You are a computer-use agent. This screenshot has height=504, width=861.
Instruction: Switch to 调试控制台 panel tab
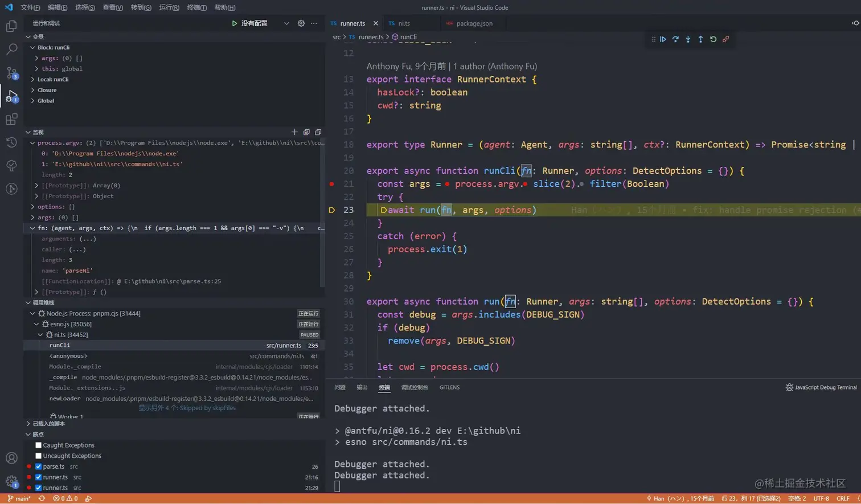click(x=415, y=387)
